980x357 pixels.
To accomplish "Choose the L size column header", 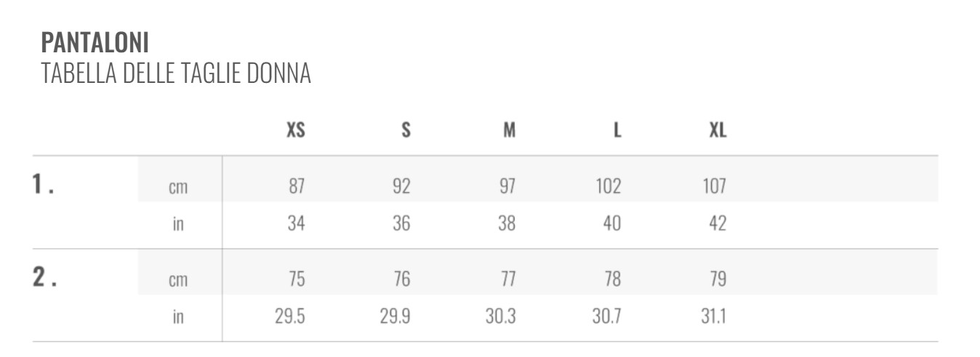I will click(x=617, y=130).
